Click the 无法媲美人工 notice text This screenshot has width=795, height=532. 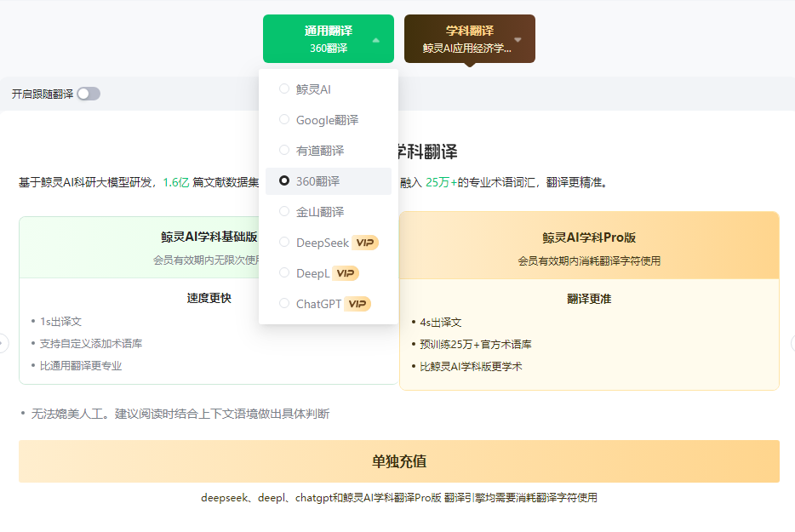point(180,414)
